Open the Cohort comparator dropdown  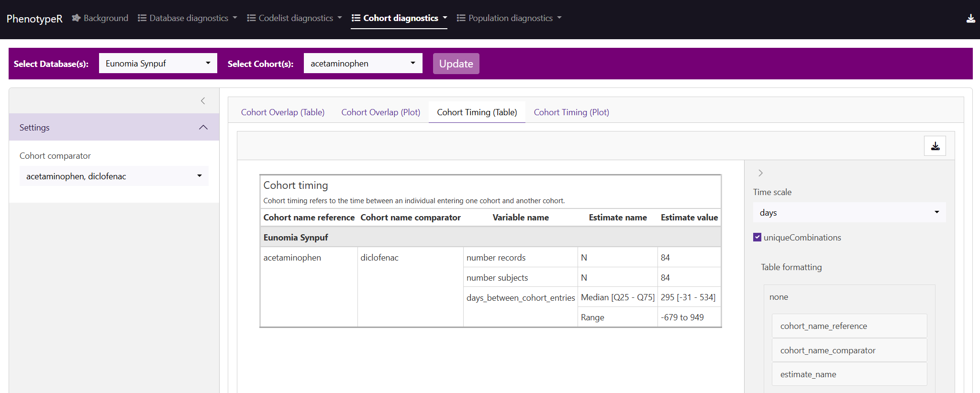click(x=114, y=176)
